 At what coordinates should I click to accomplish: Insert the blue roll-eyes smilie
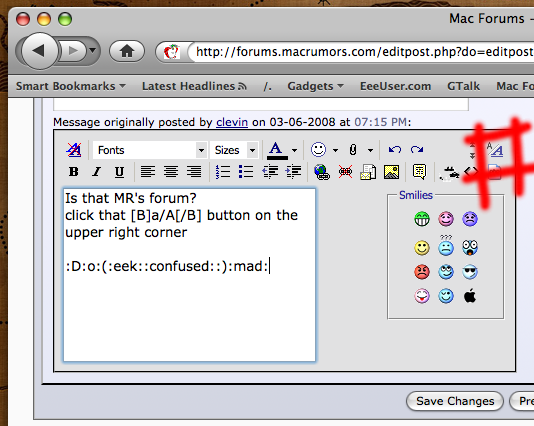[446, 272]
